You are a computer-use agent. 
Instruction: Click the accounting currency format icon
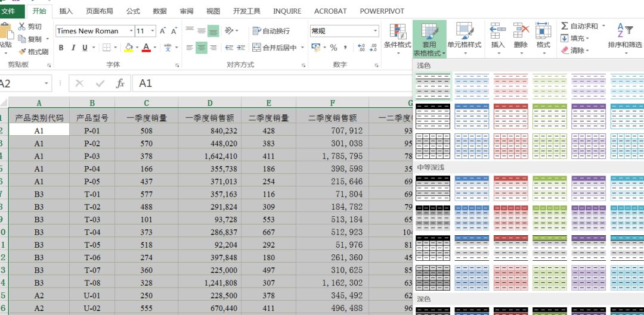coord(315,48)
